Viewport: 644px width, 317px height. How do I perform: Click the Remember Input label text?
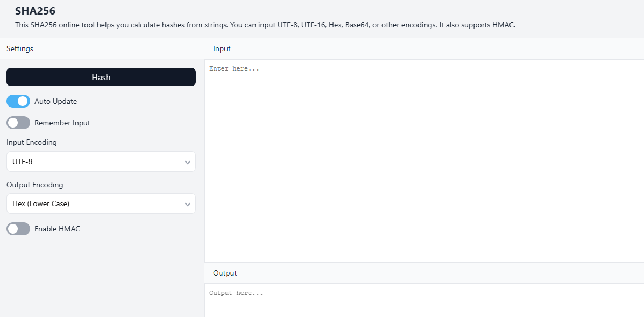pyautogui.click(x=62, y=123)
